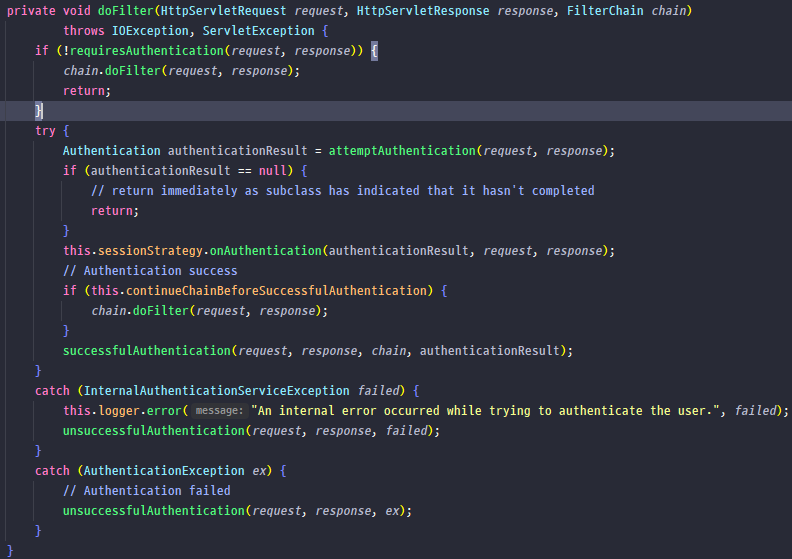Click the private keyword
The image size is (792, 559).
point(31,11)
